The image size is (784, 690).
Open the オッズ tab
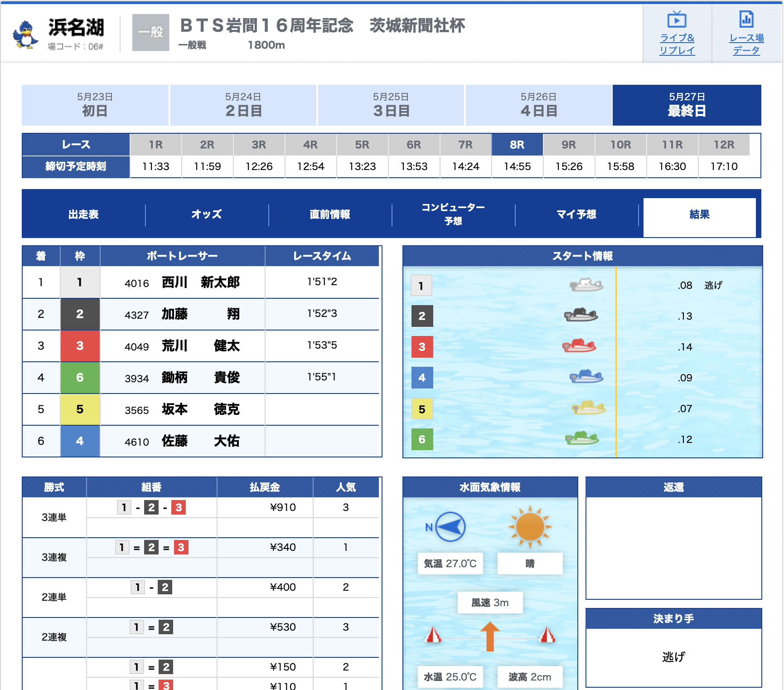207,214
